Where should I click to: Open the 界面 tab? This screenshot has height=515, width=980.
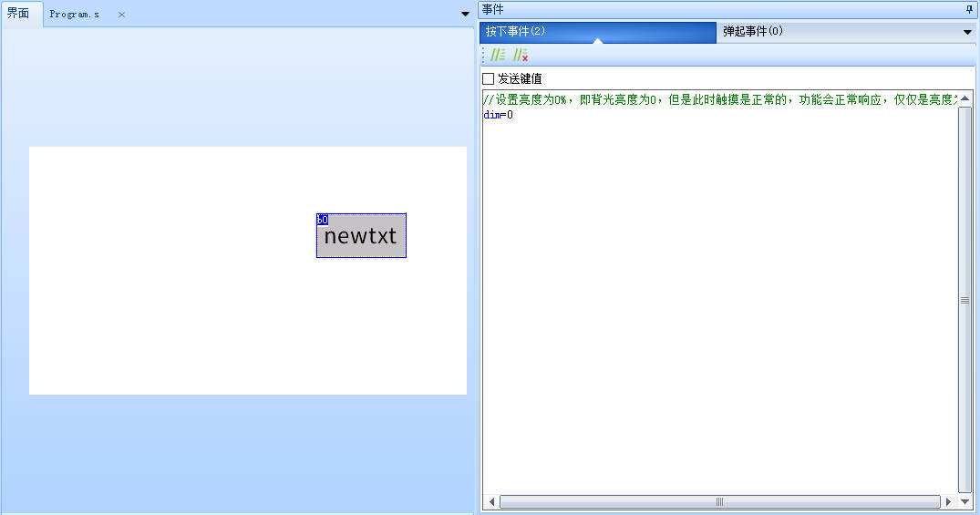[x=18, y=14]
